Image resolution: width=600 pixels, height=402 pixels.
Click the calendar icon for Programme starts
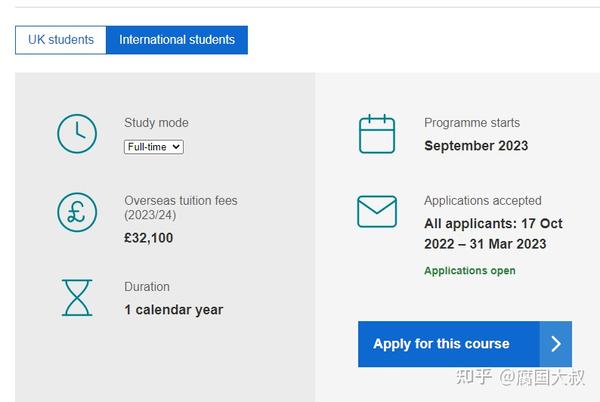[377, 134]
